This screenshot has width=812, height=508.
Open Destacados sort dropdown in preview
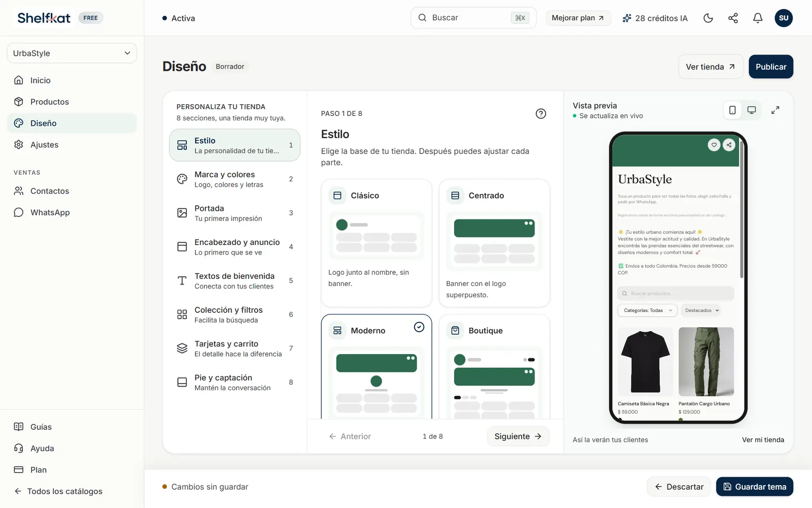click(702, 310)
